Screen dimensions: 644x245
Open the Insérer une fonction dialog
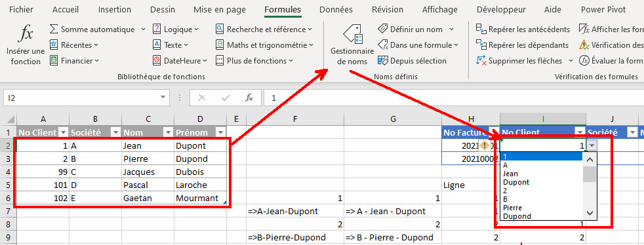coord(26,45)
